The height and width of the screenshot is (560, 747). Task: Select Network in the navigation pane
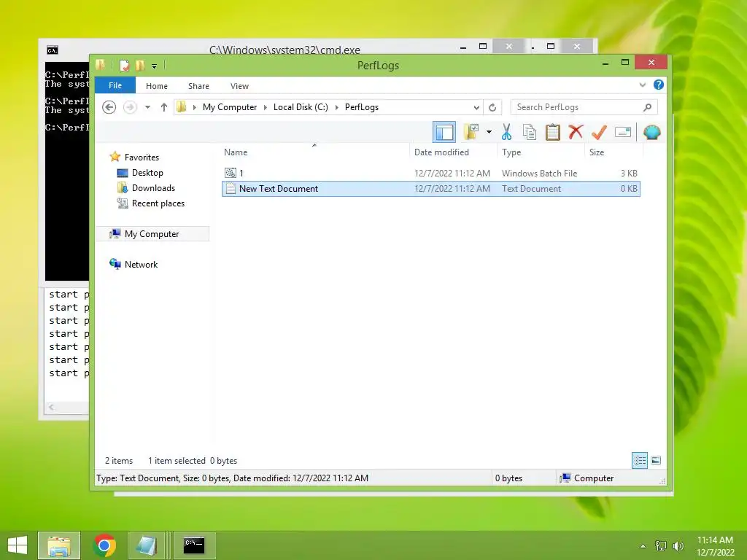pyautogui.click(x=134, y=264)
